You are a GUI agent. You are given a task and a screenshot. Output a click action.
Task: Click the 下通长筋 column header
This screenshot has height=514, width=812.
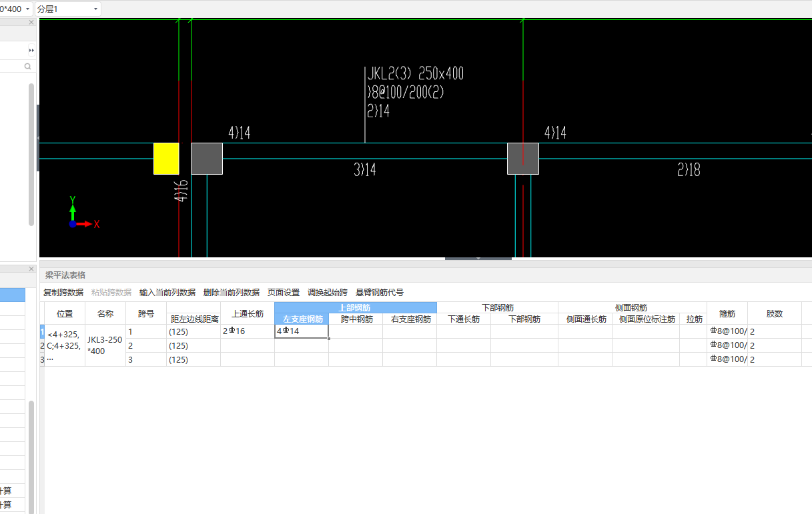[464, 319]
